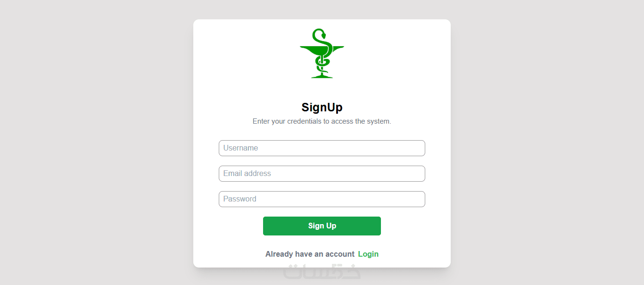The image size is (644, 285).
Task: Submit the form with the green Sign Up button
Action: point(322,226)
